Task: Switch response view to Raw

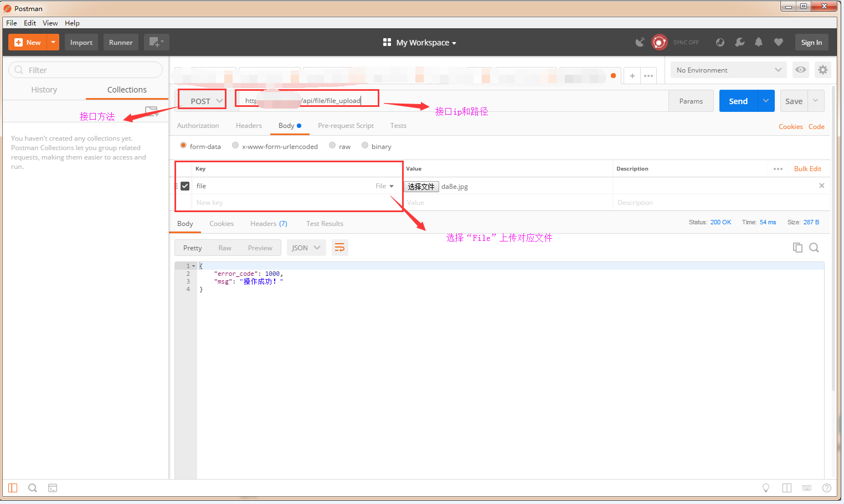Action: tap(225, 248)
